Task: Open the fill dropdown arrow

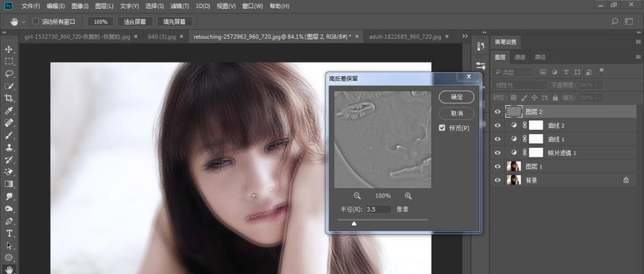Action: tap(600, 98)
